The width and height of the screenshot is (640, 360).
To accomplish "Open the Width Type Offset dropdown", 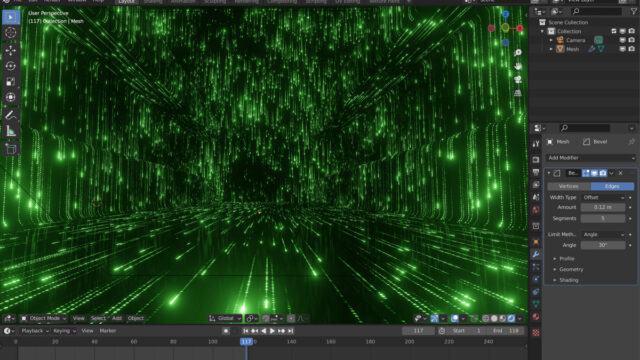I will (603, 198).
